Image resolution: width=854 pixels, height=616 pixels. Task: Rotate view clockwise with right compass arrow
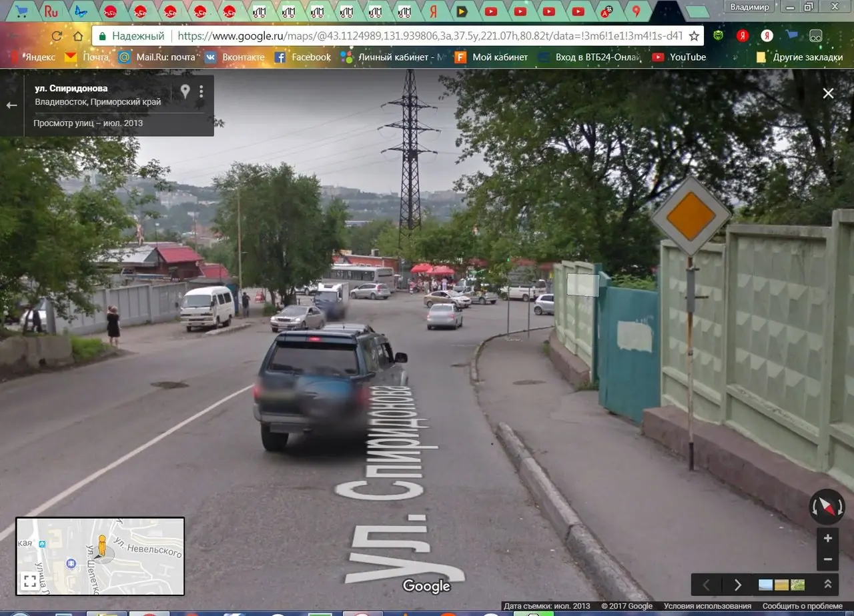(x=840, y=508)
